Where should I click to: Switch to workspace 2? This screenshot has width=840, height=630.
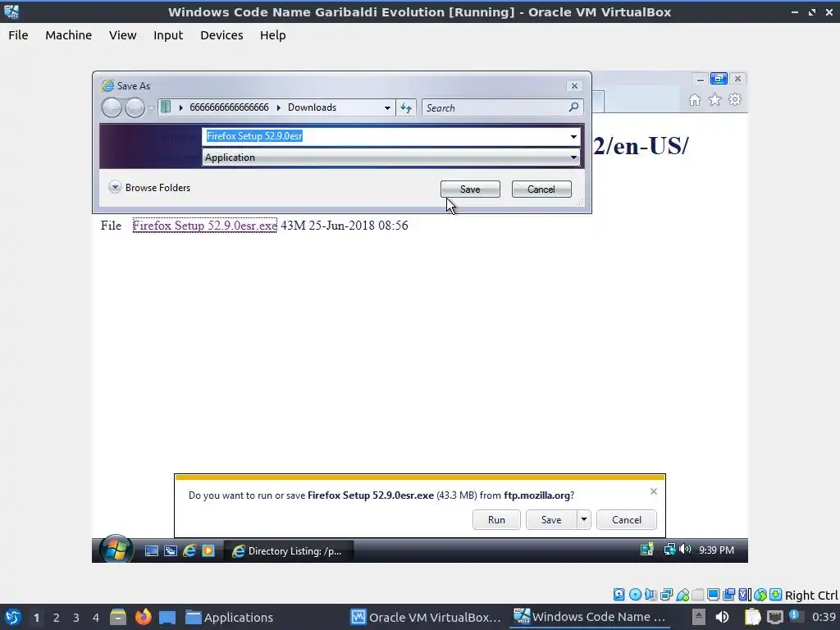57,618
